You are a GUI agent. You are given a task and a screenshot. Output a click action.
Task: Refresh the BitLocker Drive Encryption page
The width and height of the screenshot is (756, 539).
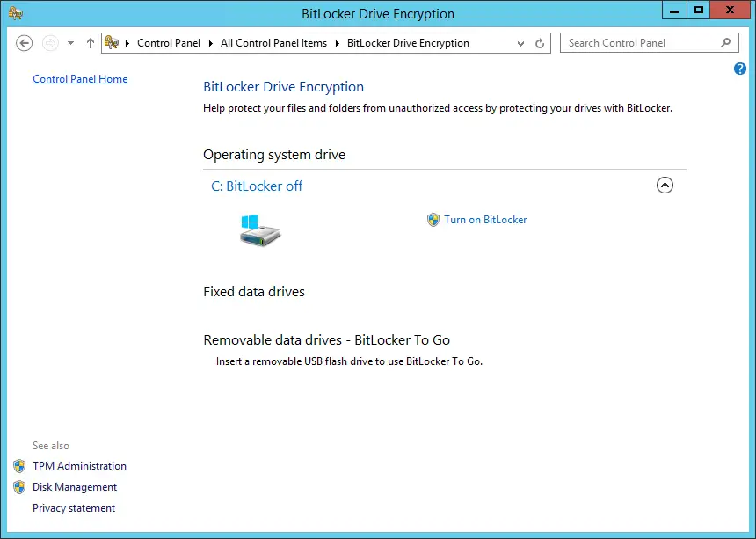pyautogui.click(x=540, y=43)
